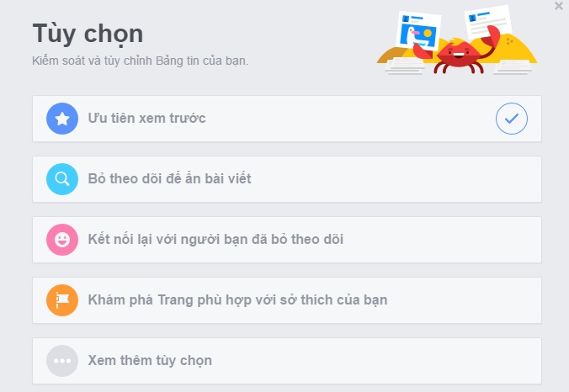The image size is (569, 392).
Task: Click the pink smiley face icon
Action: pos(62,240)
